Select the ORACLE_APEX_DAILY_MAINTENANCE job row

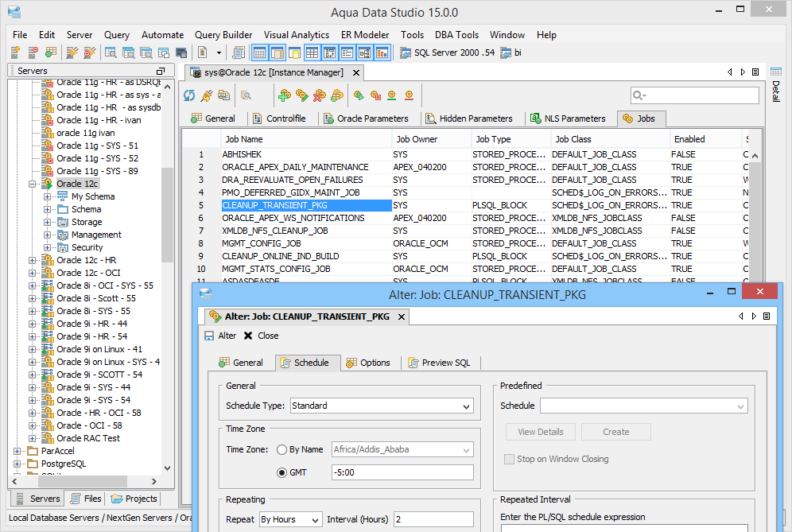[x=464, y=167]
